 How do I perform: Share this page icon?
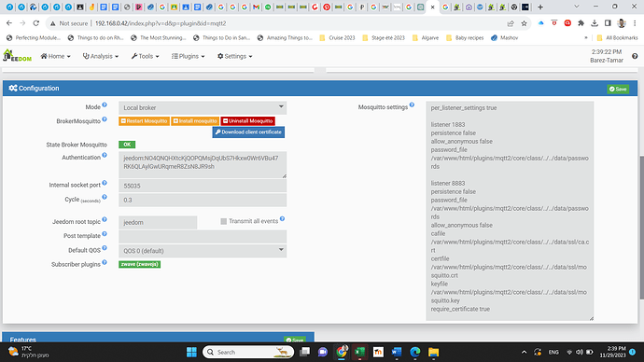click(511, 23)
